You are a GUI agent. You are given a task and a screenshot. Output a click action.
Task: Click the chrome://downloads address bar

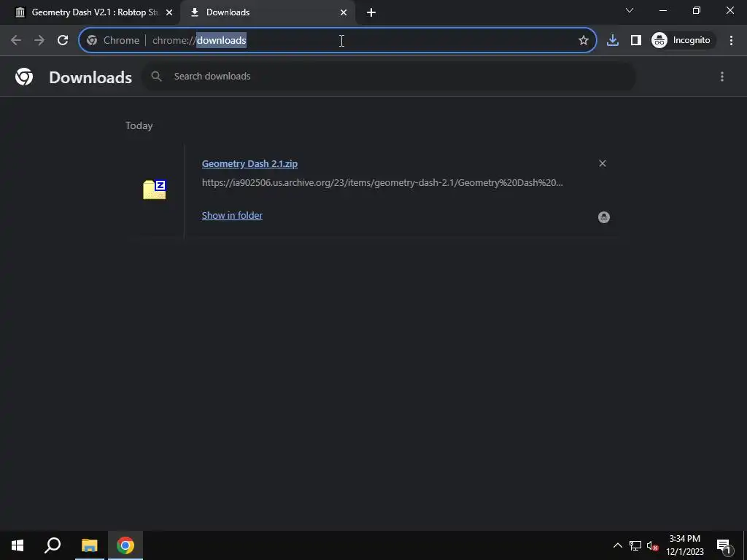point(337,41)
